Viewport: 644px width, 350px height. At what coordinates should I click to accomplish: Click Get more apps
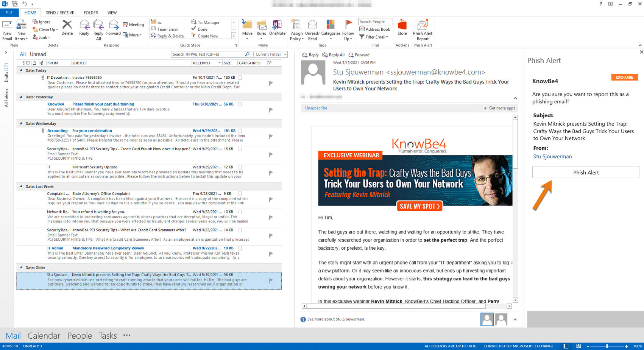coord(499,108)
